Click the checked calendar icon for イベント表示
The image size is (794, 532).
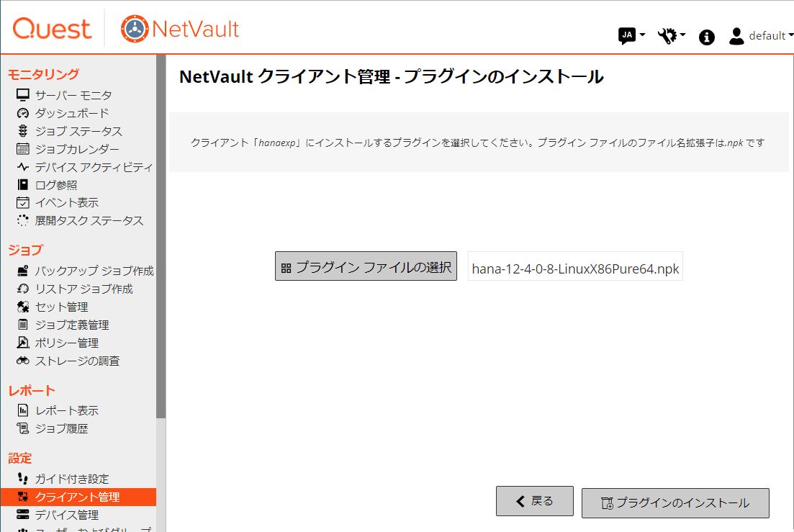point(23,202)
